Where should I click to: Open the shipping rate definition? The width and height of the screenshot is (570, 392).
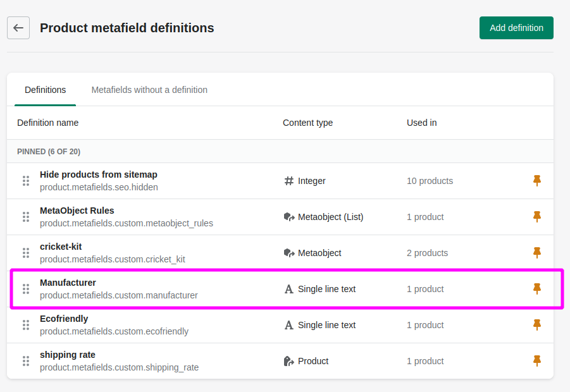point(67,355)
